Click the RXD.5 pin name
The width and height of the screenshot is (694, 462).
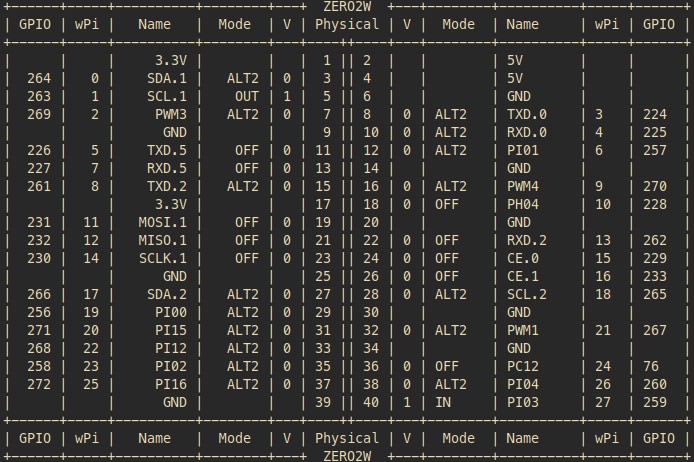pos(167,168)
